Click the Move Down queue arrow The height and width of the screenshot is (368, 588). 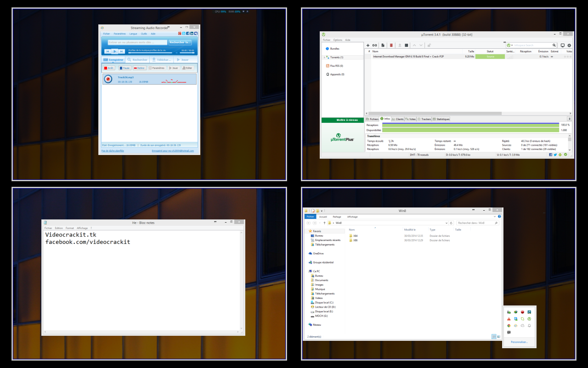pos(421,45)
